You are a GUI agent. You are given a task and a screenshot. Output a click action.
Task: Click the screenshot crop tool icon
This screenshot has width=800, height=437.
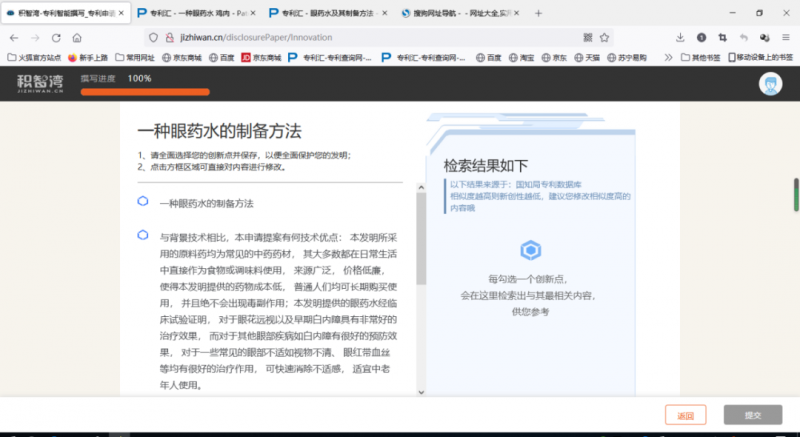pos(722,37)
